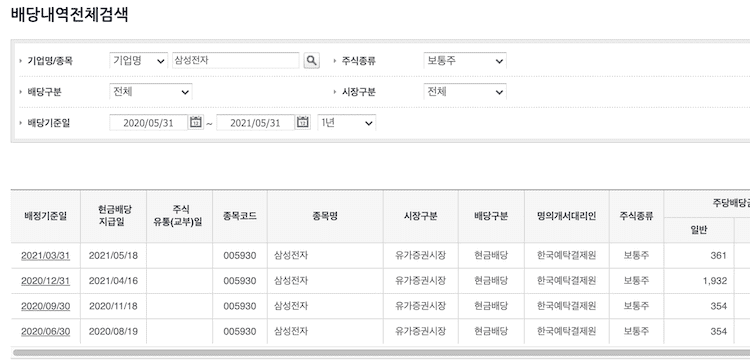750x360 pixels.
Task: Click the 주식 유통(교부)일 column header
Action: [x=180, y=216]
